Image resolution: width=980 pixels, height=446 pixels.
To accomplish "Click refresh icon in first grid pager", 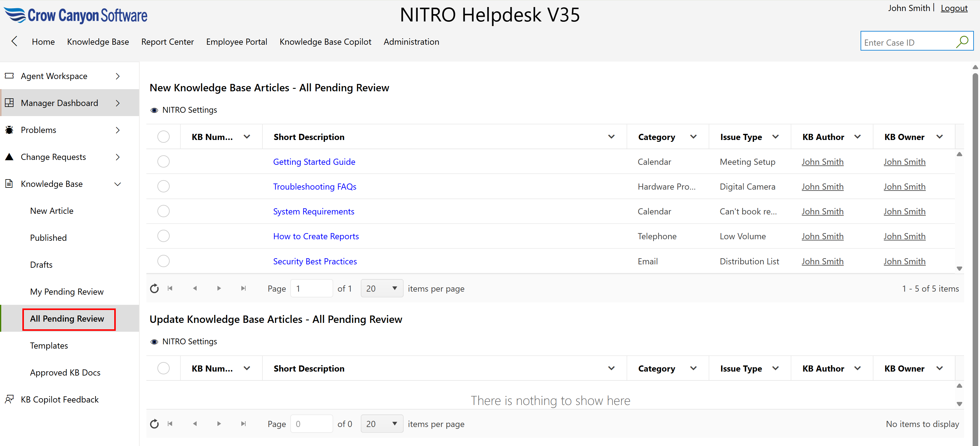I will point(154,289).
